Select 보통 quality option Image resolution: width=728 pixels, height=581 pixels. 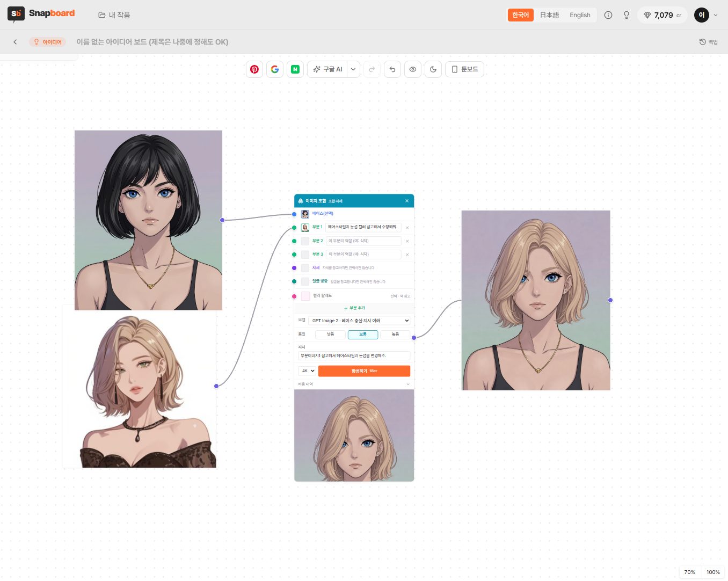point(363,335)
